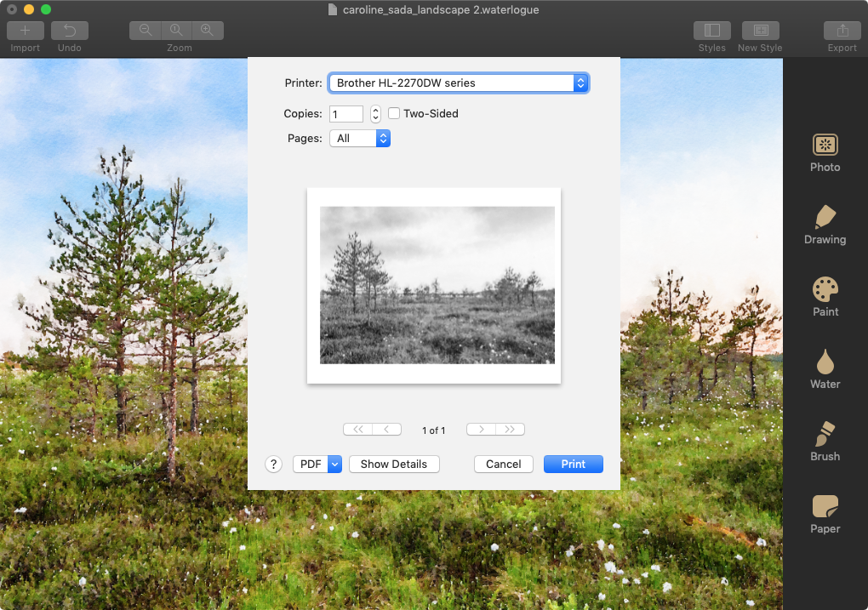Open the Printer selection dropdown
The width and height of the screenshot is (868, 610).
pyautogui.click(x=459, y=83)
